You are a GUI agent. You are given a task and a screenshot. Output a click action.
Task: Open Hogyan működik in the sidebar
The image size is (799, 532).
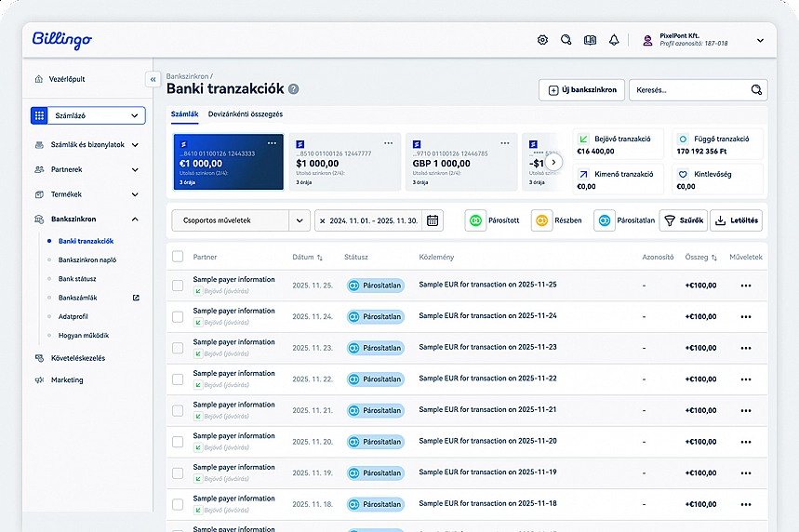84,336
